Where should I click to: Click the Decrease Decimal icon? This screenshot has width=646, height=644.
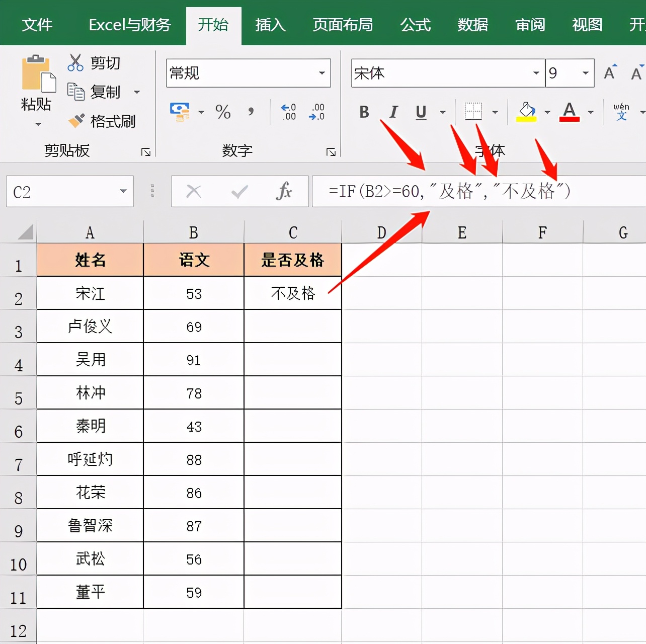pyautogui.click(x=316, y=112)
